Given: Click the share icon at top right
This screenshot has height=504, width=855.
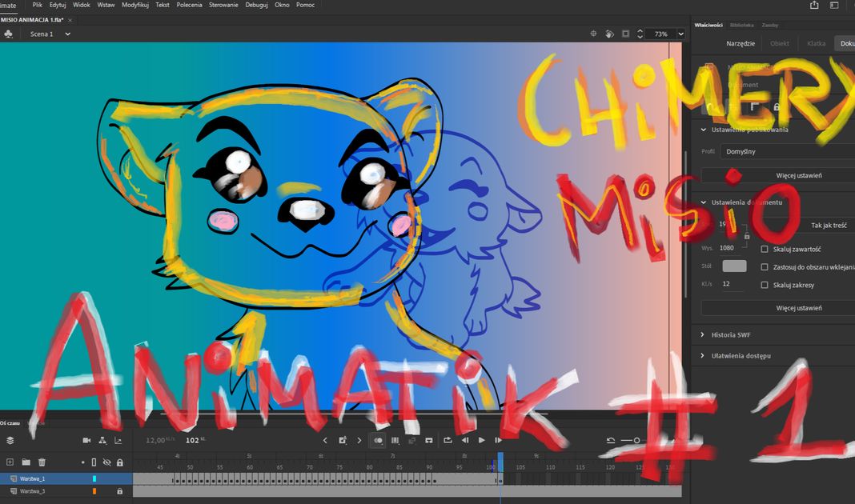Looking at the screenshot, I should (x=814, y=5).
